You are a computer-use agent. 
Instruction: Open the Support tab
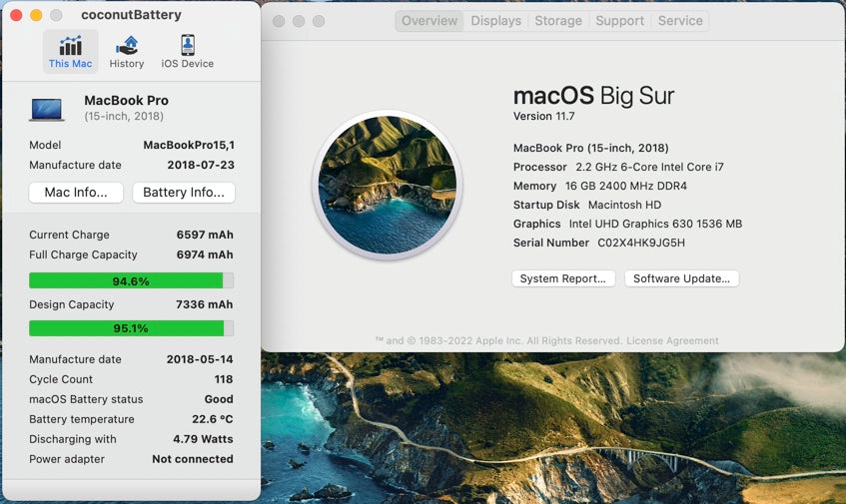pos(620,21)
